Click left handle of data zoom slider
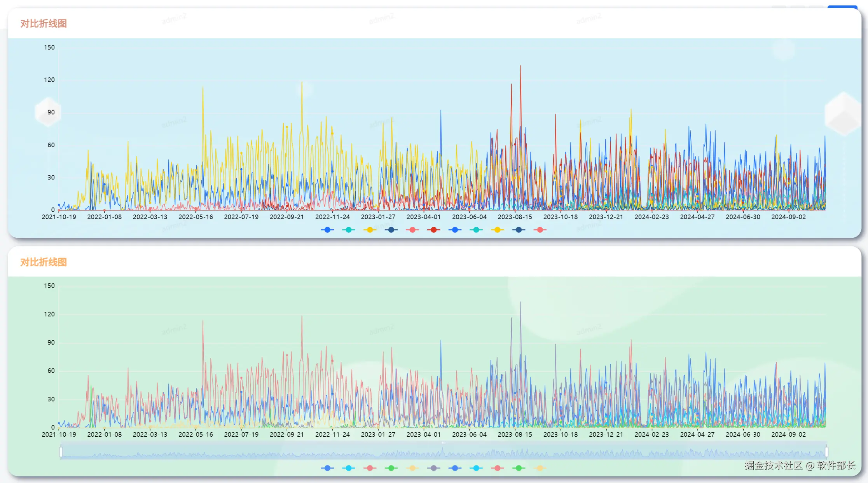This screenshot has width=868, height=483. click(61, 452)
